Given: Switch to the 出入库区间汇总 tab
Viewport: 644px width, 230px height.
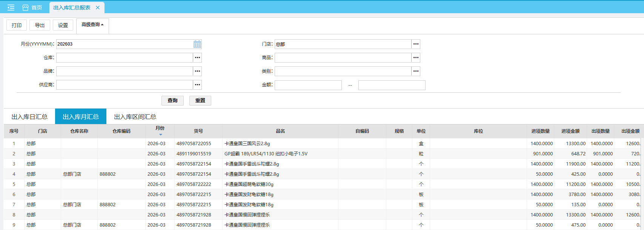Looking at the screenshot, I should 135,117.
